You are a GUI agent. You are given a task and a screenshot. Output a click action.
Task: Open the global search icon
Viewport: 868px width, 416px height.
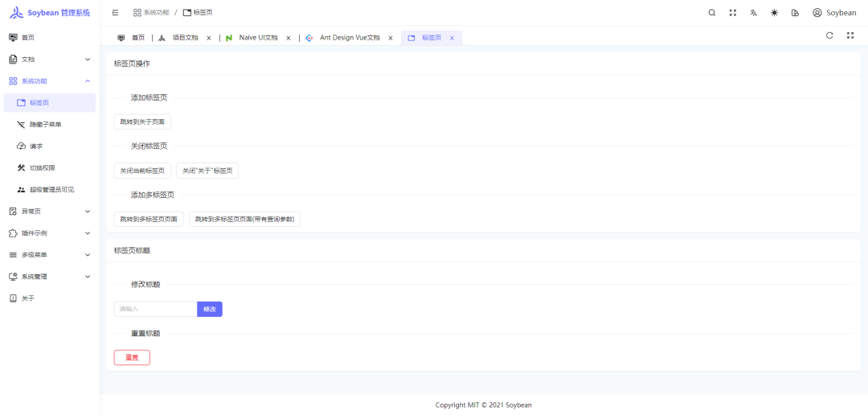click(711, 13)
